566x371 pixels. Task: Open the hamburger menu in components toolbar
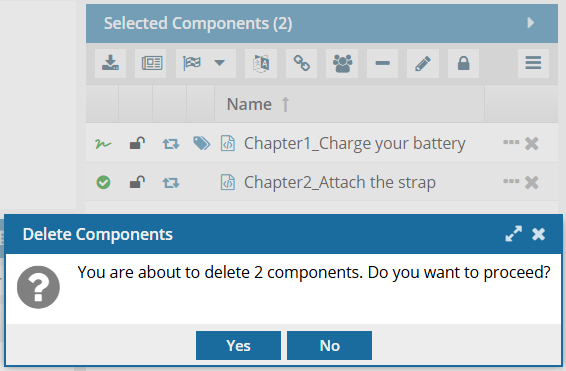pyautogui.click(x=533, y=64)
